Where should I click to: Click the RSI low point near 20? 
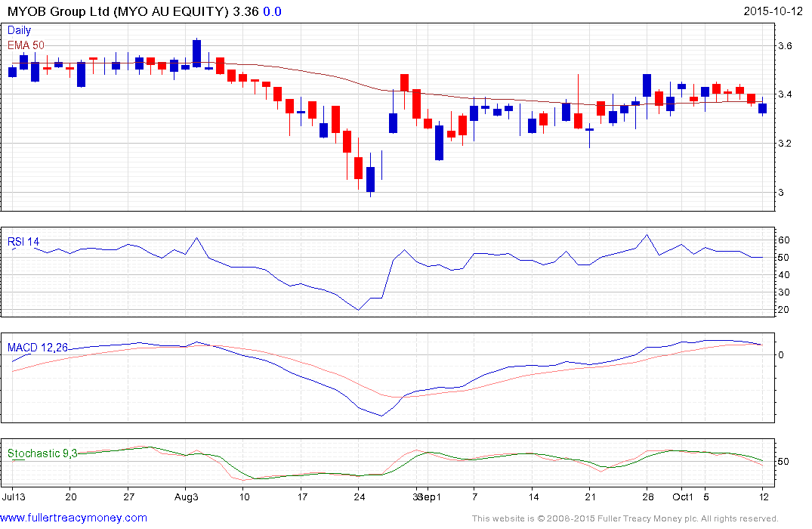359,309
